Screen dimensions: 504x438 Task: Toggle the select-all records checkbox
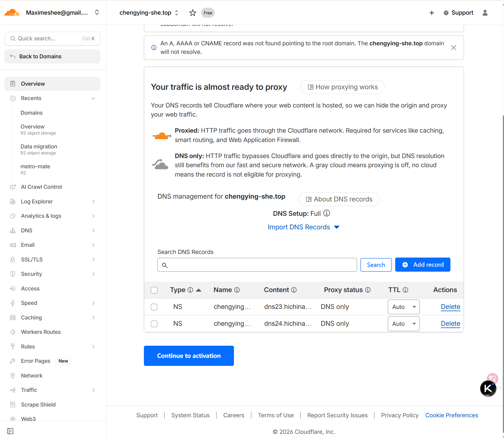tap(154, 290)
